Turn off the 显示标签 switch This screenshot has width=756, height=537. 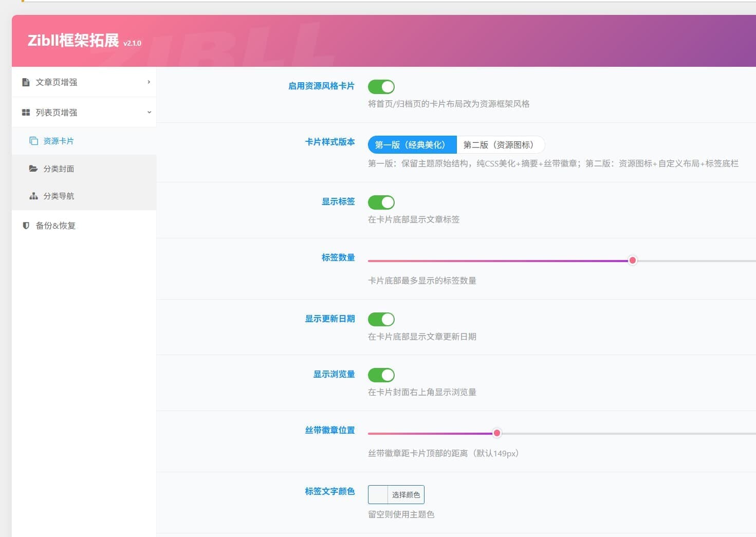pos(381,202)
